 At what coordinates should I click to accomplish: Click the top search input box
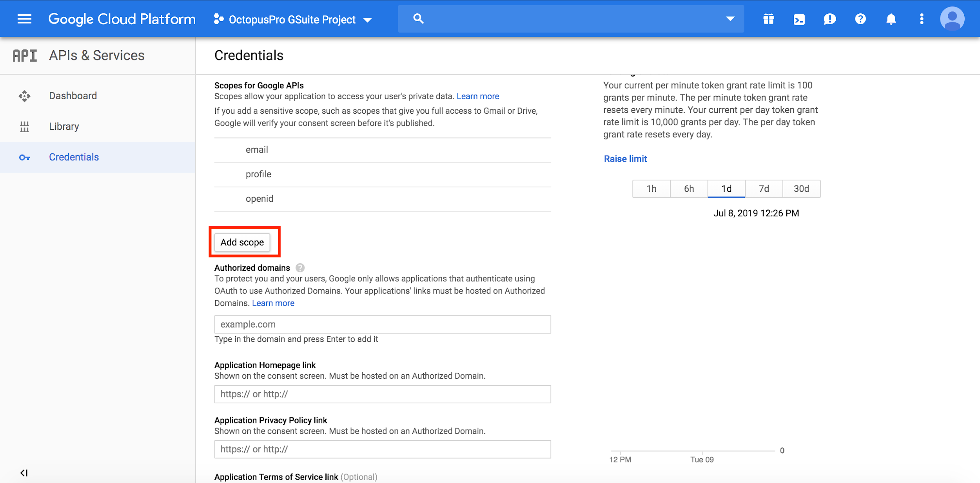pyautogui.click(x=571, y=18)
